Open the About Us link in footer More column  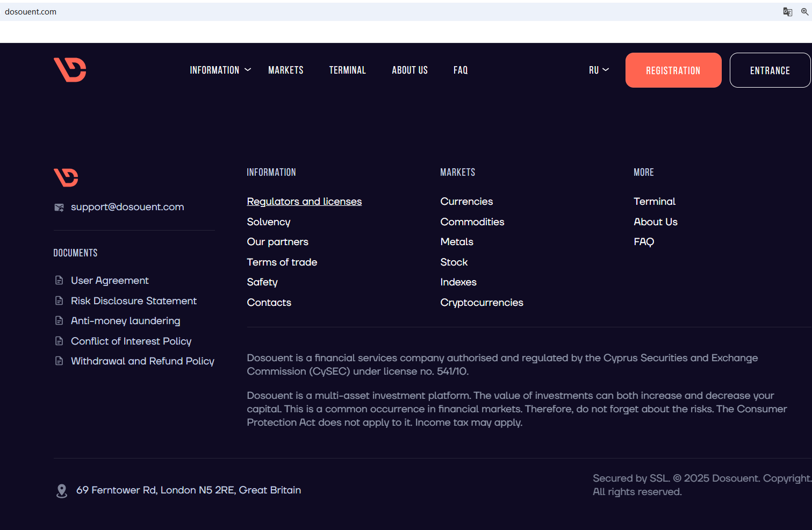pos(656,222)
